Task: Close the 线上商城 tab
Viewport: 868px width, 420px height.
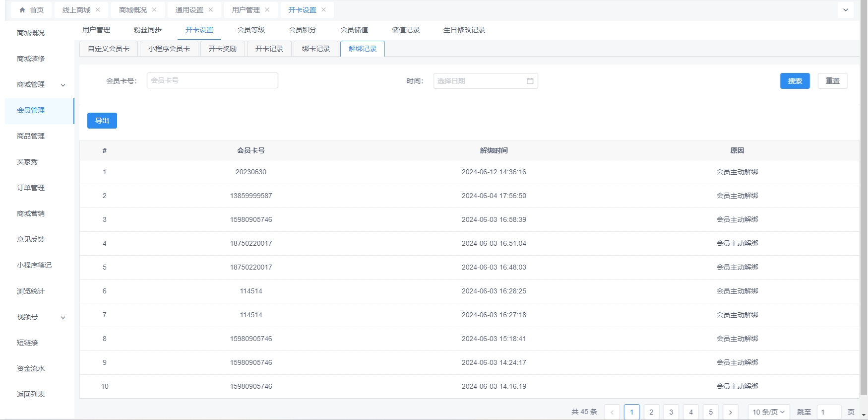Action: tap(98, 10)
